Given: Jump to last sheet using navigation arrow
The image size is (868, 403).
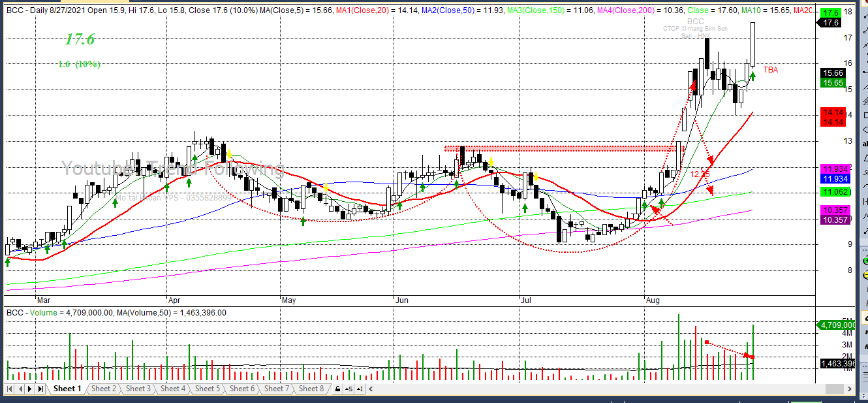Looking at the screenshot, I should coord(40,389).
